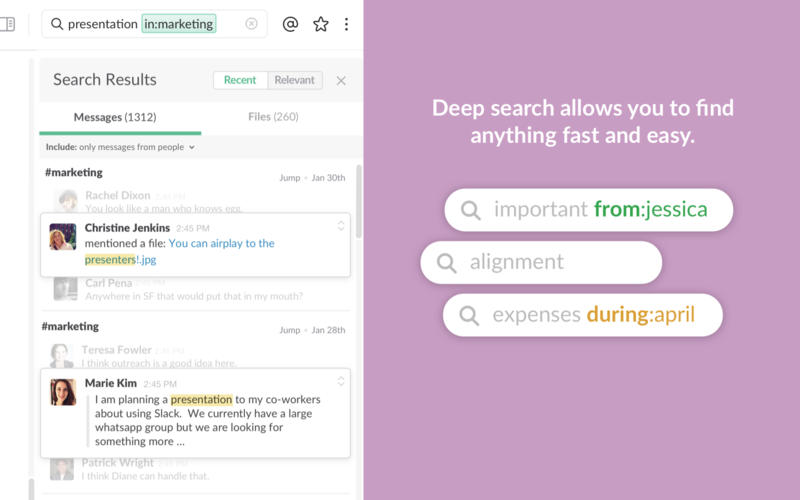Image resolution: width=800 pixels, height=500 pixels.
Task: Open the airplay to presenters file link
Action: [x=221, y=243]
